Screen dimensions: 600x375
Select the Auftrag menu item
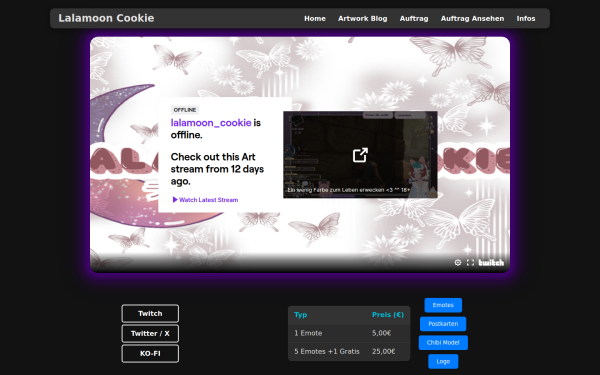click(414, 18)
